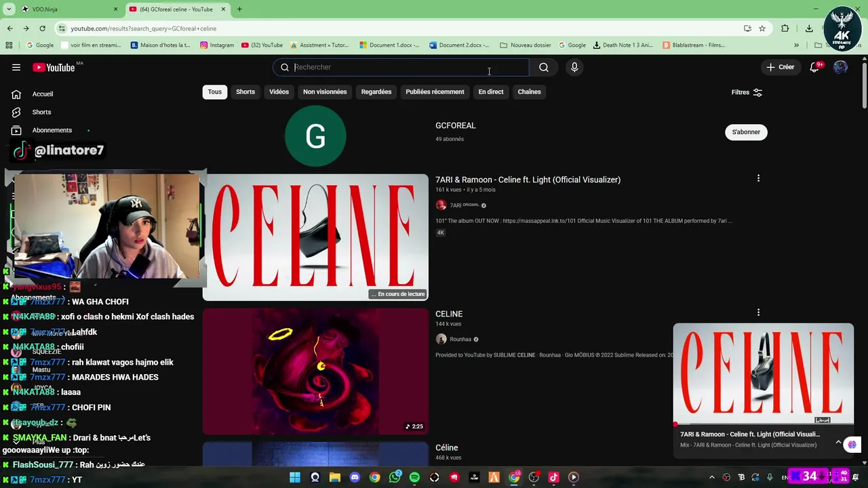868x488 pixels.
Task: Open the Filtres filter options
Action: click(x=747, y=92)
